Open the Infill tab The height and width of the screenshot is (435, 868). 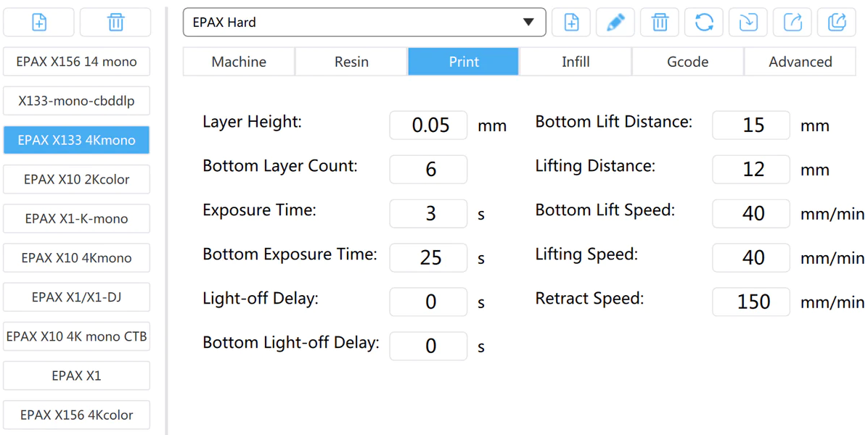tap(576, 62)
